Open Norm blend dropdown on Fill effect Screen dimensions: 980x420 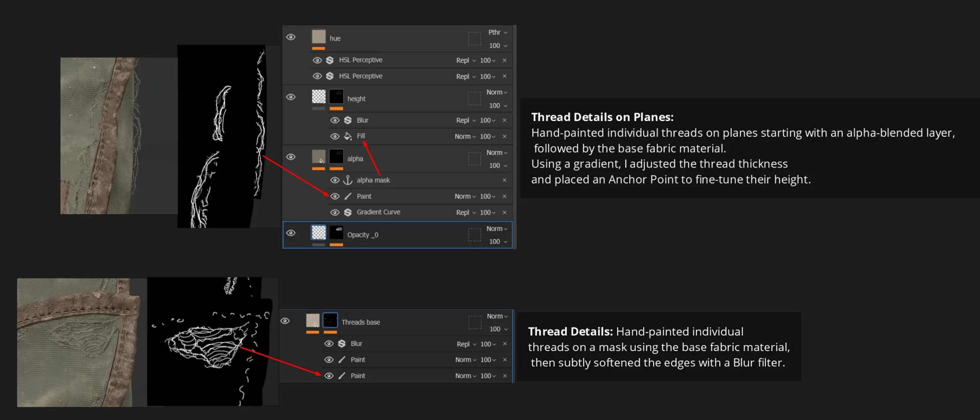[465, 136]
